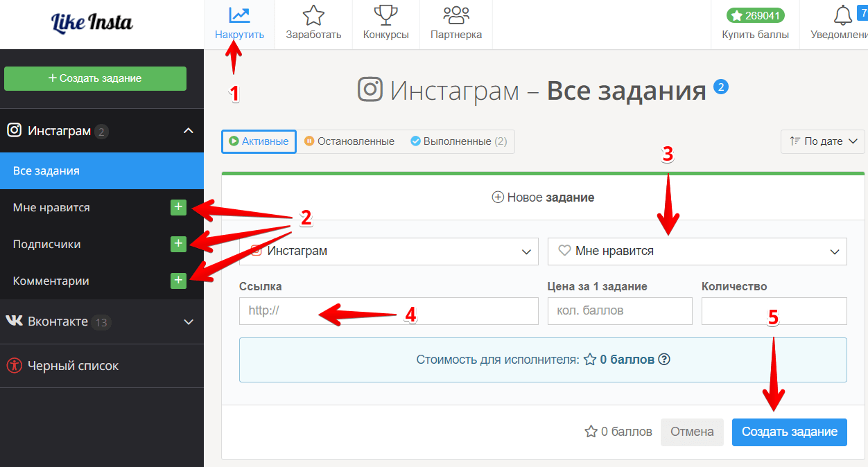Click the green Создать задание sidebar button
Screen dimensions: 868x467
pyautogui.click(x=95, y=78)
